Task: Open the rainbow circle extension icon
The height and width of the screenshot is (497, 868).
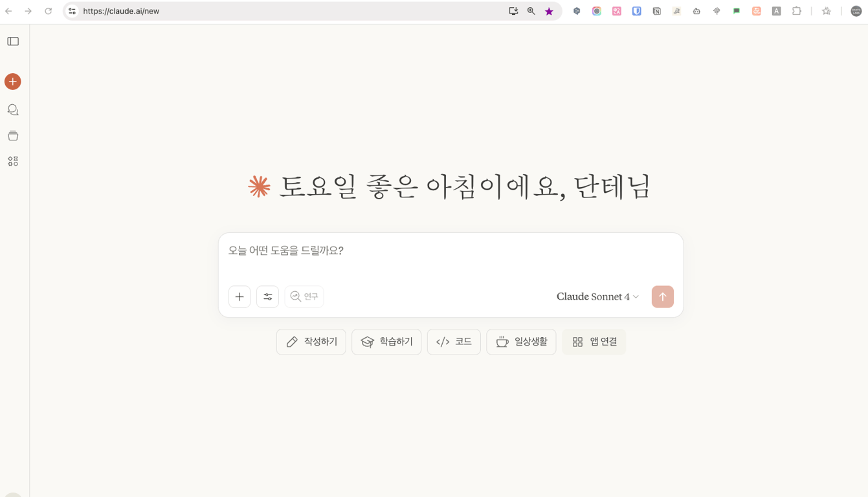Action: click(597, 11)
